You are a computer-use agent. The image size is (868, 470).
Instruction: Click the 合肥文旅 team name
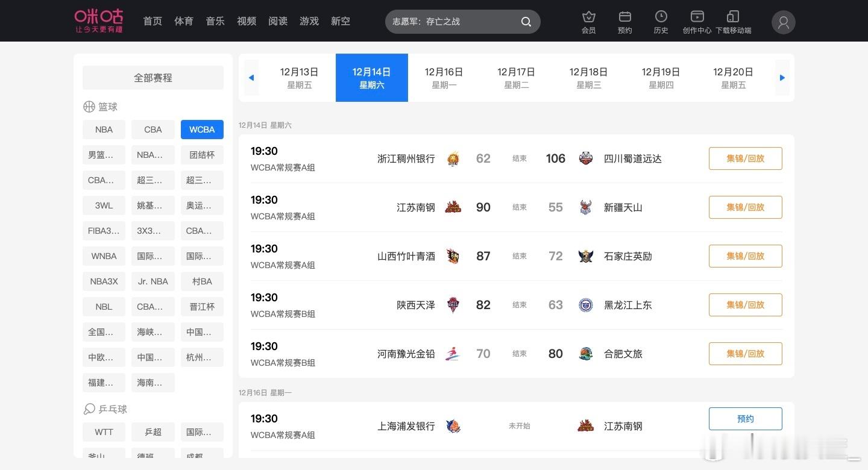[x=623, y=354]
